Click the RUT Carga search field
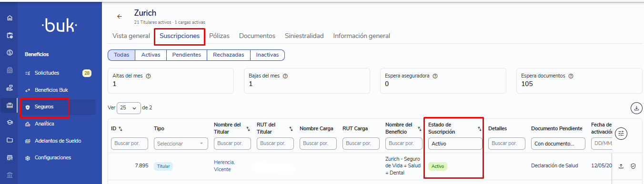The image size is (644, 184). click(x=361, y=144)
